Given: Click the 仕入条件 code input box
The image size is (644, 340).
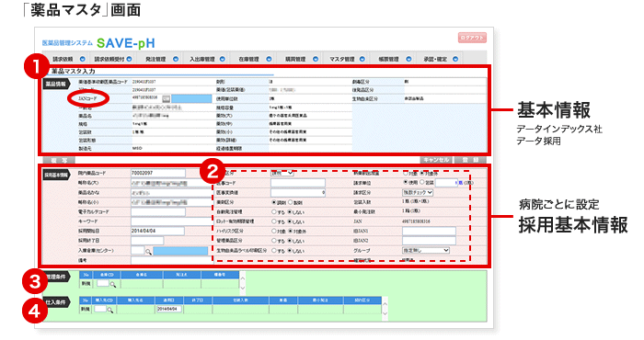Looking at the screenshot, I should coord(100,310).
